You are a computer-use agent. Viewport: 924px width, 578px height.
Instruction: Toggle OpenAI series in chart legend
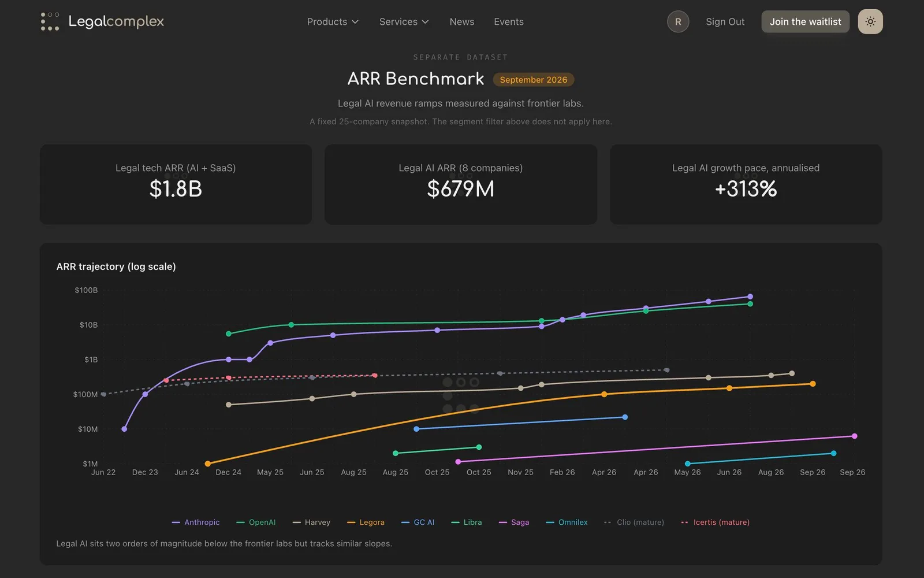(256, 522)
